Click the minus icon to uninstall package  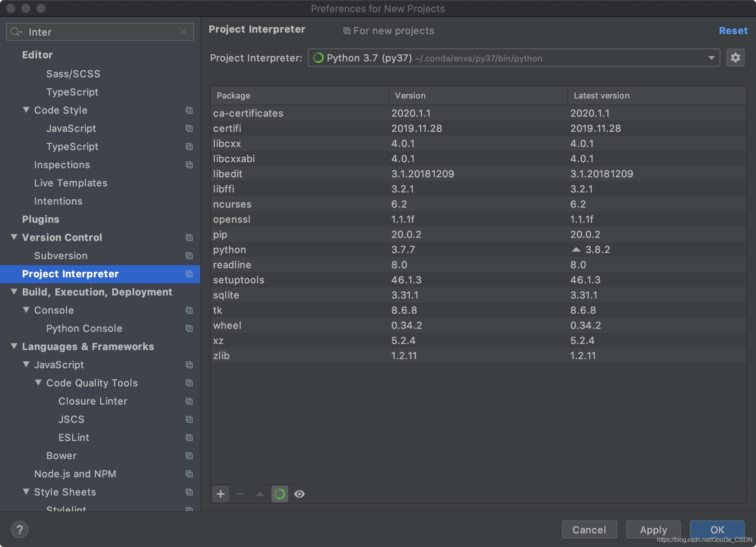(240, 494)
